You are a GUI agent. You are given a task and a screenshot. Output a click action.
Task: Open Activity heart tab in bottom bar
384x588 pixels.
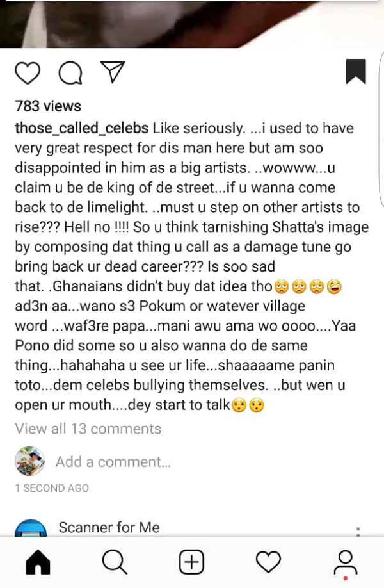tap(268, 562)
